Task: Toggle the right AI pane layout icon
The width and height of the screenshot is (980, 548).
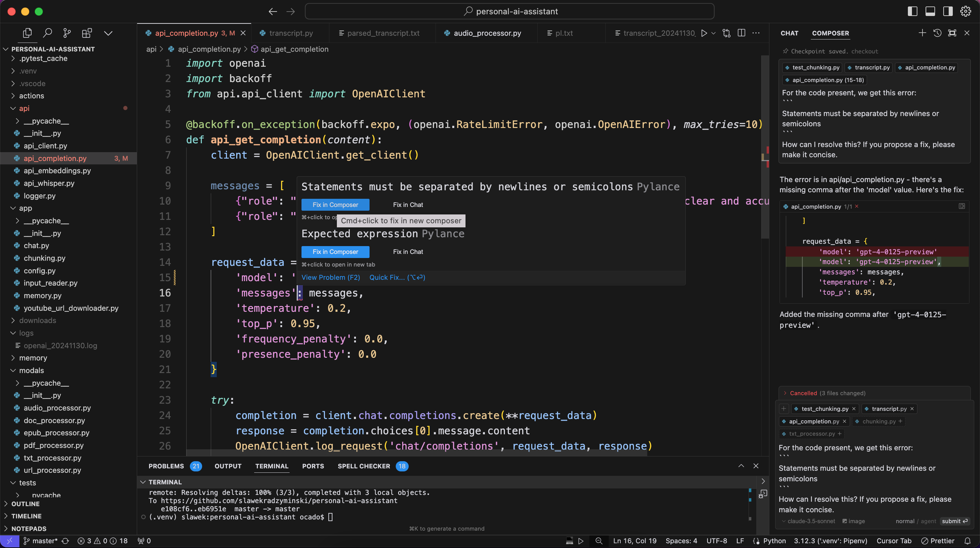Action: (x=948, y=12)
